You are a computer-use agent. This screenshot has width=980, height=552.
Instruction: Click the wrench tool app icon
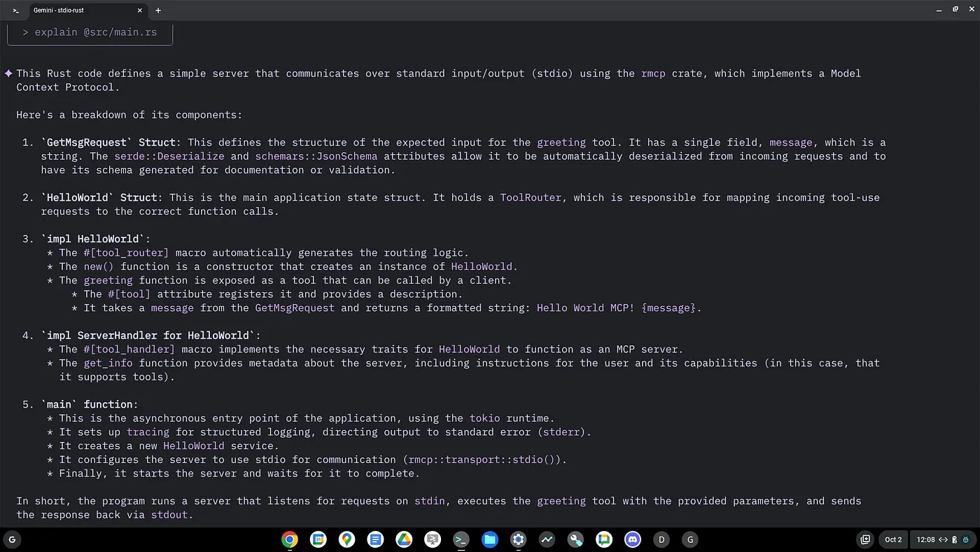[575, 539]
